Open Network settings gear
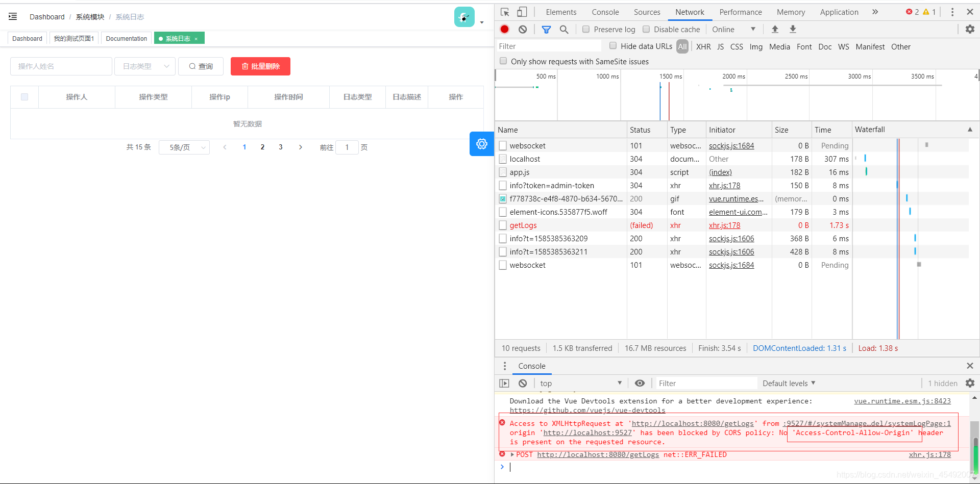 point(970,29)
